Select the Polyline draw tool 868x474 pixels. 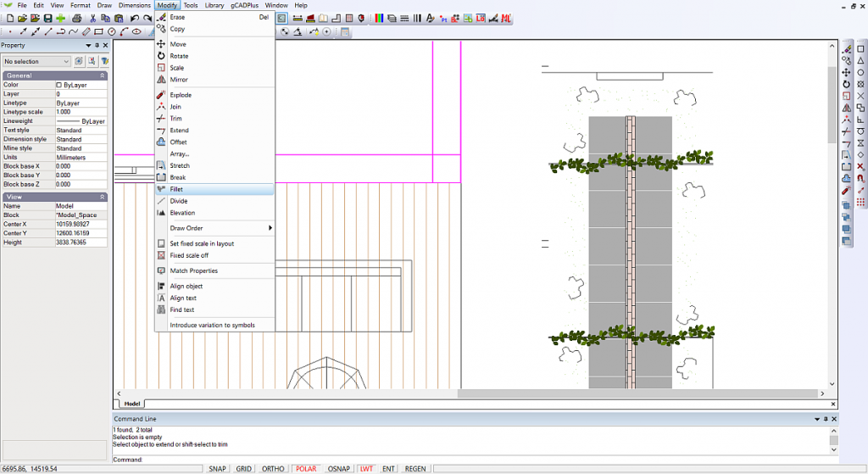61,31
